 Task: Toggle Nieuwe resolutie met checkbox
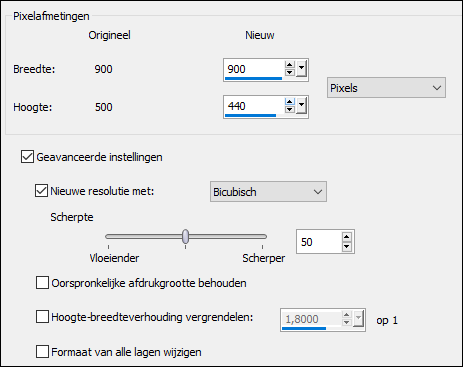[x=41, y=191]
